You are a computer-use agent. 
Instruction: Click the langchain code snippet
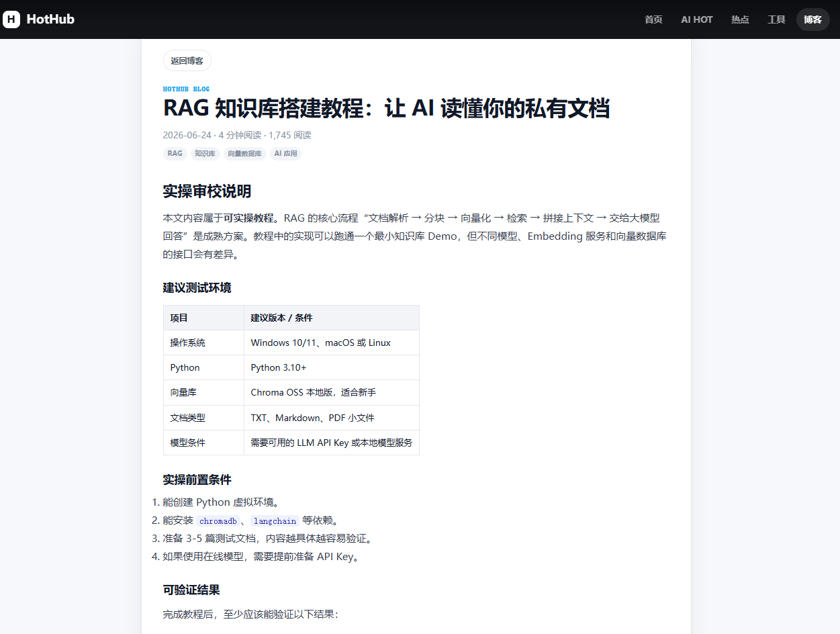[275, 520]
